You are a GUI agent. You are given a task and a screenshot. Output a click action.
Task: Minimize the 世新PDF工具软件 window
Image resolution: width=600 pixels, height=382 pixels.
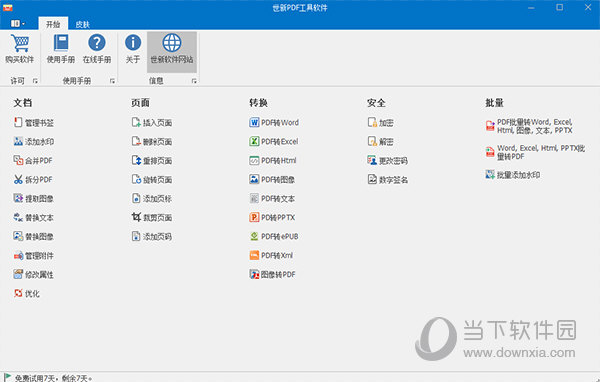pos(531,8)
